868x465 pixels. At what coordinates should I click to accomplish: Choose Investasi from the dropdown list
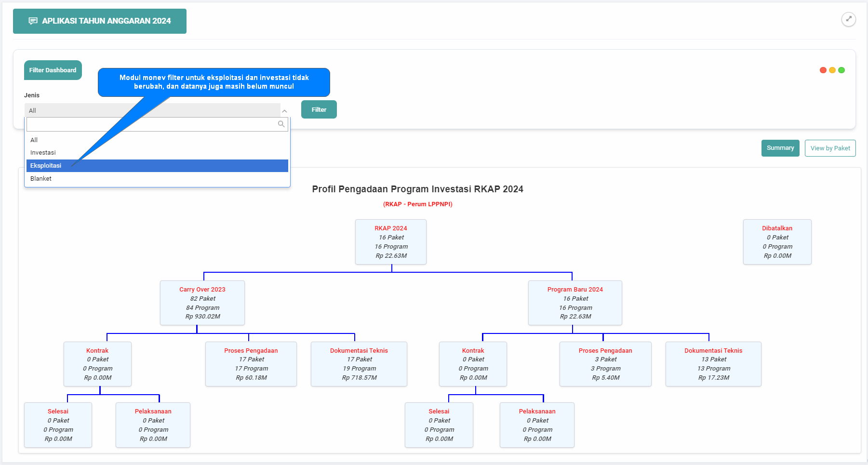coord(43,153)
